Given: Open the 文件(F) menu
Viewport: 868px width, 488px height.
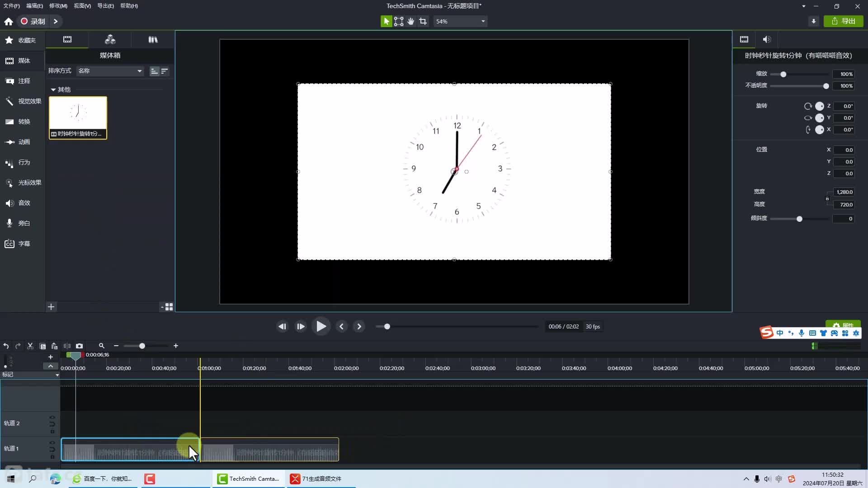Looking at the screenshot, I should pyautogui.click(x=12, y=6).
